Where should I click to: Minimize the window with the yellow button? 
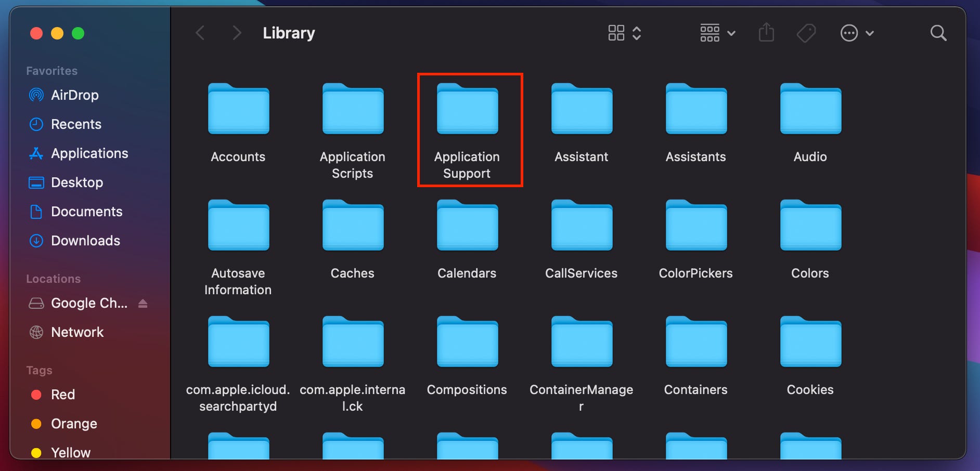point(57,33)
